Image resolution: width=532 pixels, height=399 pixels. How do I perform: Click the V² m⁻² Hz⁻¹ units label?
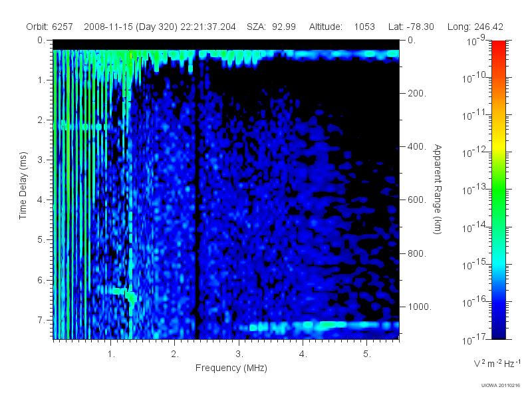[x=497, y=363]
